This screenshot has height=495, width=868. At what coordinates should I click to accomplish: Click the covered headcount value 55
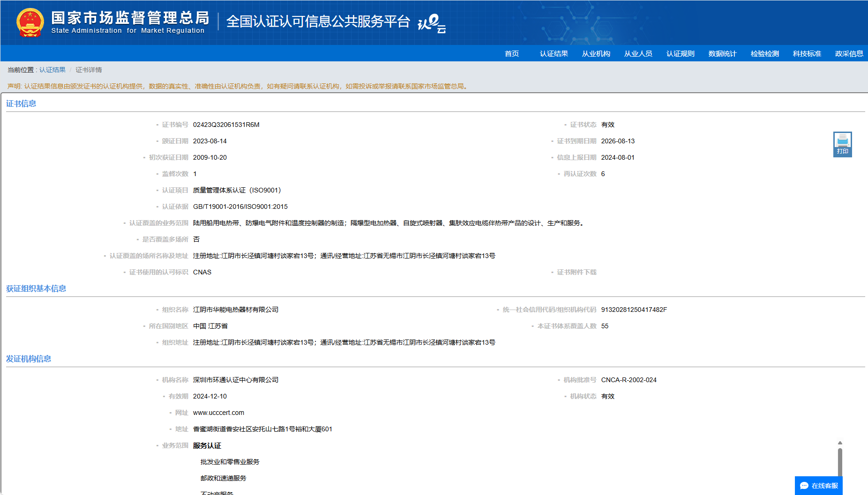(x=605, y=326)
